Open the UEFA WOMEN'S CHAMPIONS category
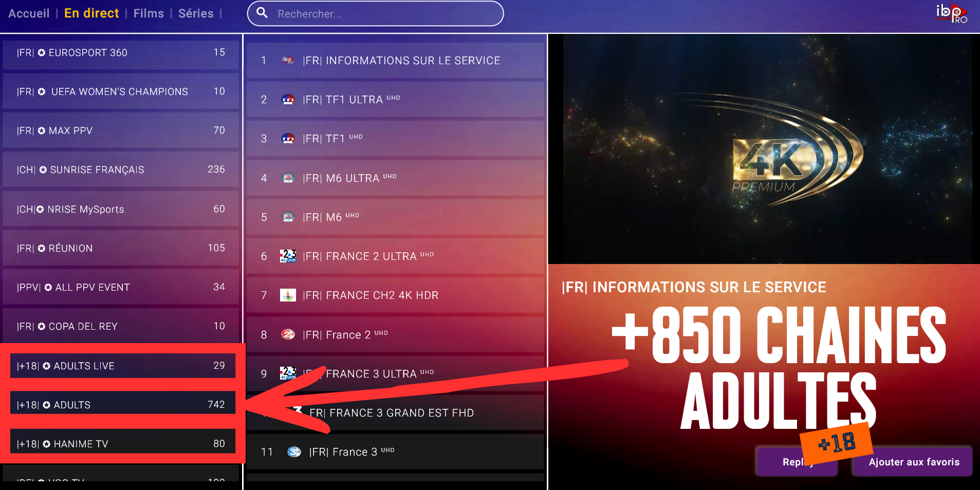The width and height of the screenshot is (980, 490). tap(121, 91)
